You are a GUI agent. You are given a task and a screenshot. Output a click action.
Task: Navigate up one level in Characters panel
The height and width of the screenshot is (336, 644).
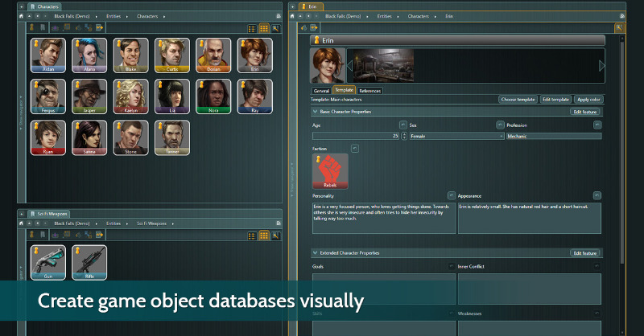point(30,16)
